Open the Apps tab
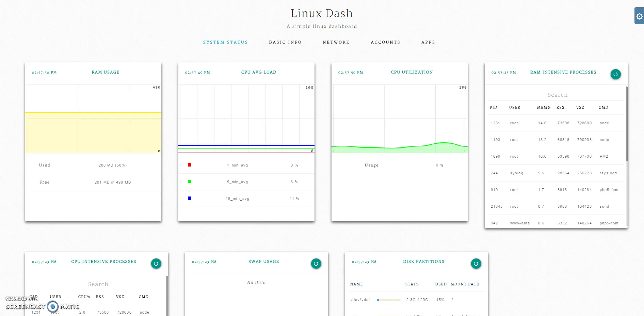This screenshot has height=316, width=644. coord(428,42)
